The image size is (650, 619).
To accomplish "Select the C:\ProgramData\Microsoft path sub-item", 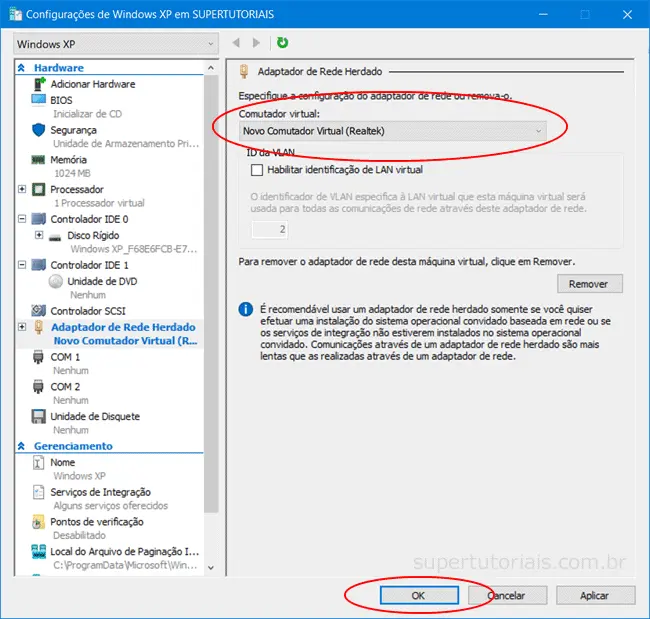I will 125,565.
